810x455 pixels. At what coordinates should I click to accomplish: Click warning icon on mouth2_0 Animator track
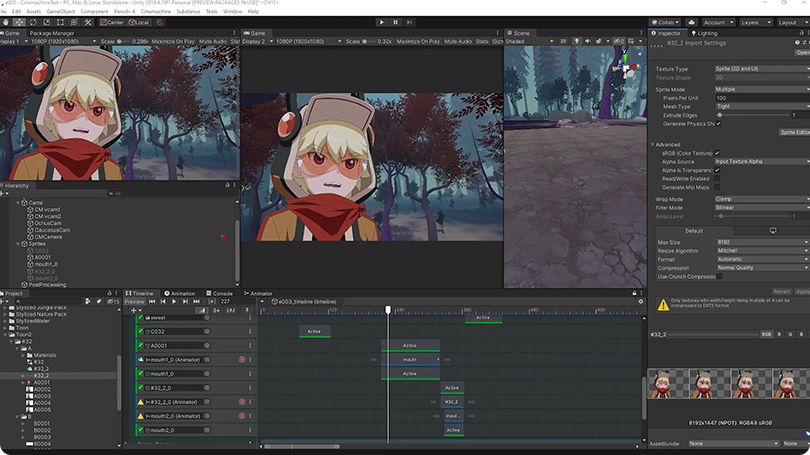point(141,416)
